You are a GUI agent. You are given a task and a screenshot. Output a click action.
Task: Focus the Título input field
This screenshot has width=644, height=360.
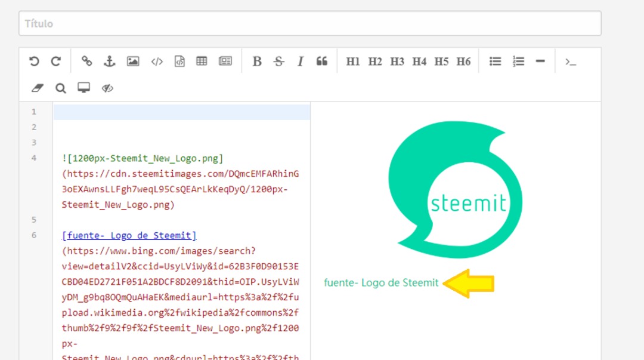coord(310,23)
